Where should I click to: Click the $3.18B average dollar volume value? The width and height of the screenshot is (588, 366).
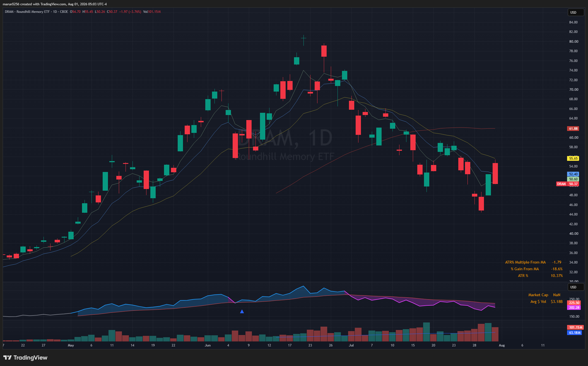[557, 302]
